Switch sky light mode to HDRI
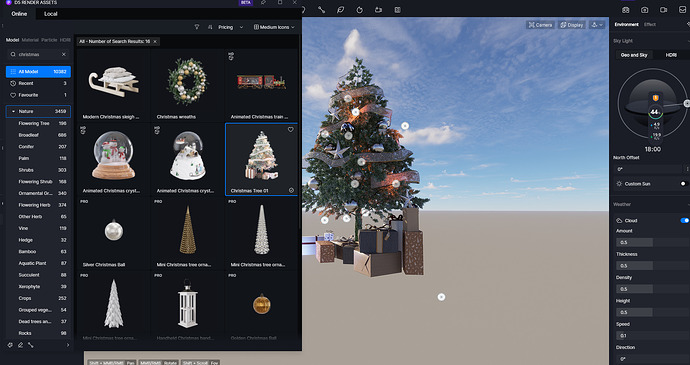 click(x=671, y=55)
